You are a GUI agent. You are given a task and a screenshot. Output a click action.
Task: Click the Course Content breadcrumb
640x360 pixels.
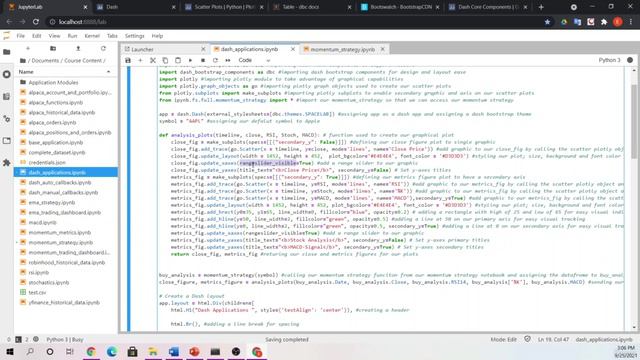(x=83, y=60)
